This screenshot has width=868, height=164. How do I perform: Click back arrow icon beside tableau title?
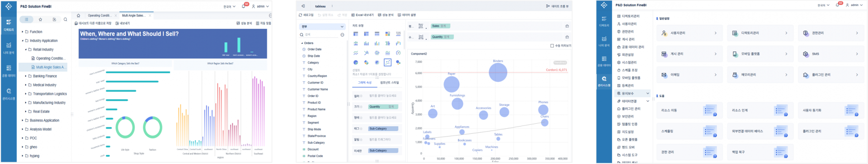303,6
